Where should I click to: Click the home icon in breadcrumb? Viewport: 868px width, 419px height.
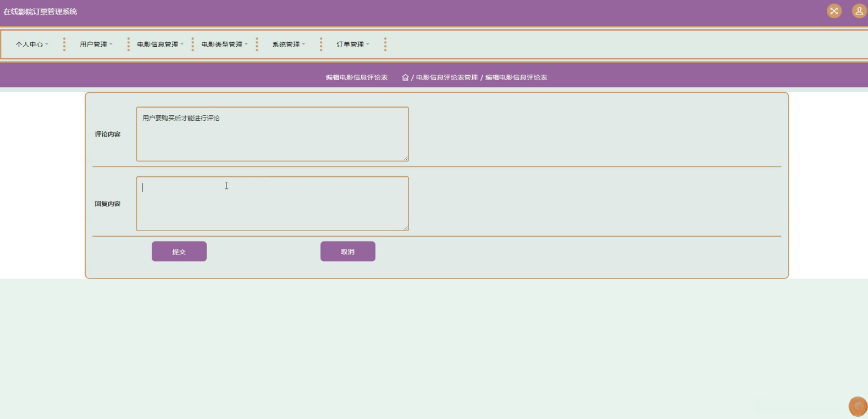tap(405, 77)
